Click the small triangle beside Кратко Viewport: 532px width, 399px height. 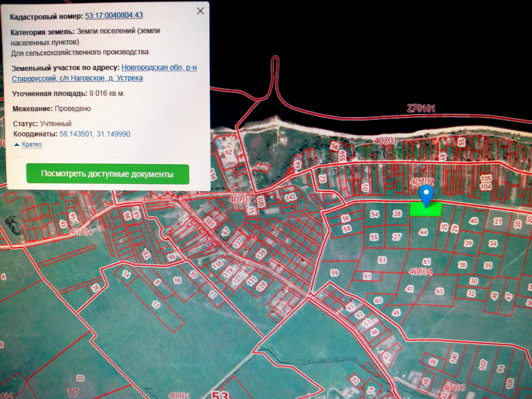[17, 145]
